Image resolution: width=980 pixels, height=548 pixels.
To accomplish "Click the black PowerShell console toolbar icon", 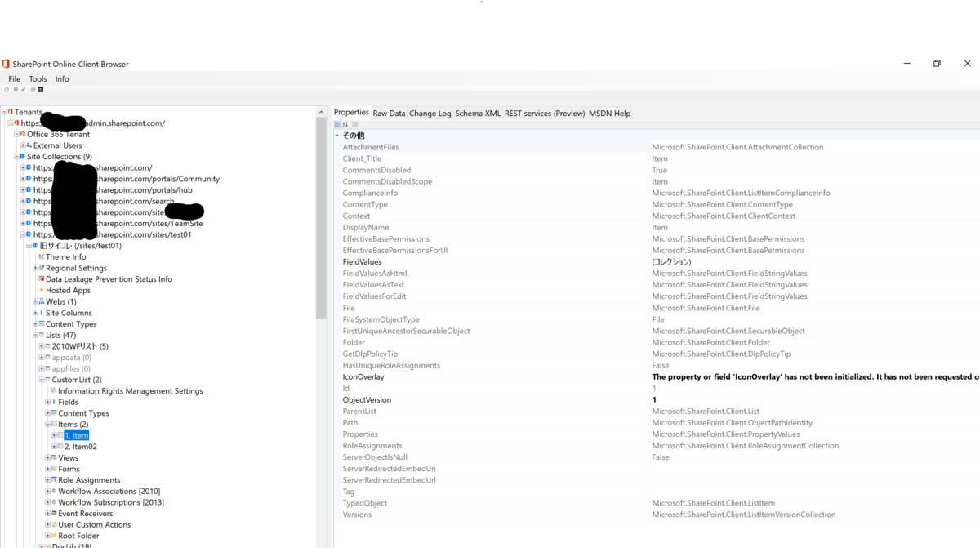I will click(x=41, y=90).
